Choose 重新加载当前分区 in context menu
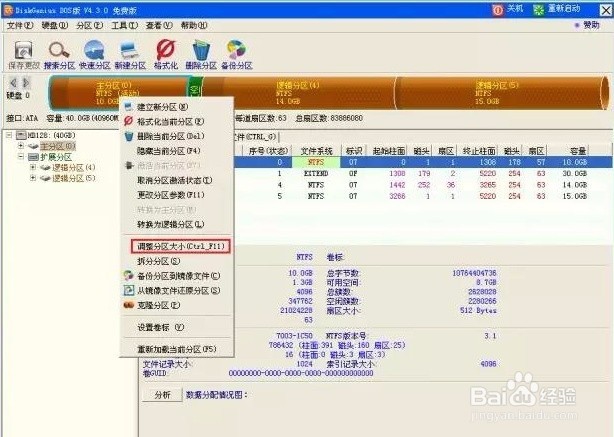Screen dimensions: 614x437 tap(177, 349)
